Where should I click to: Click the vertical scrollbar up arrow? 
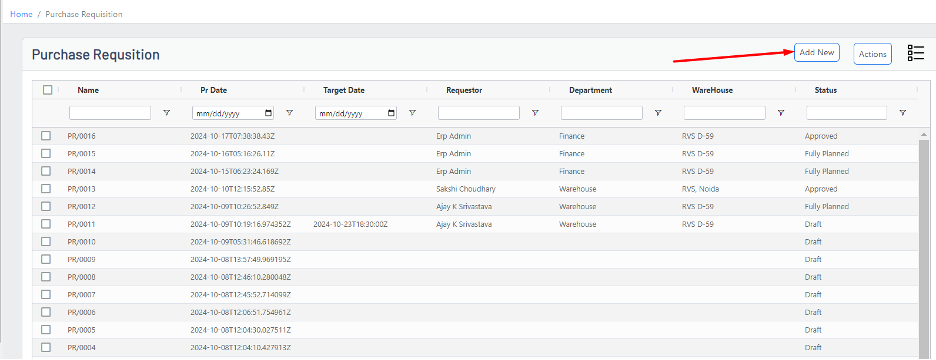[x=924, y=134]
